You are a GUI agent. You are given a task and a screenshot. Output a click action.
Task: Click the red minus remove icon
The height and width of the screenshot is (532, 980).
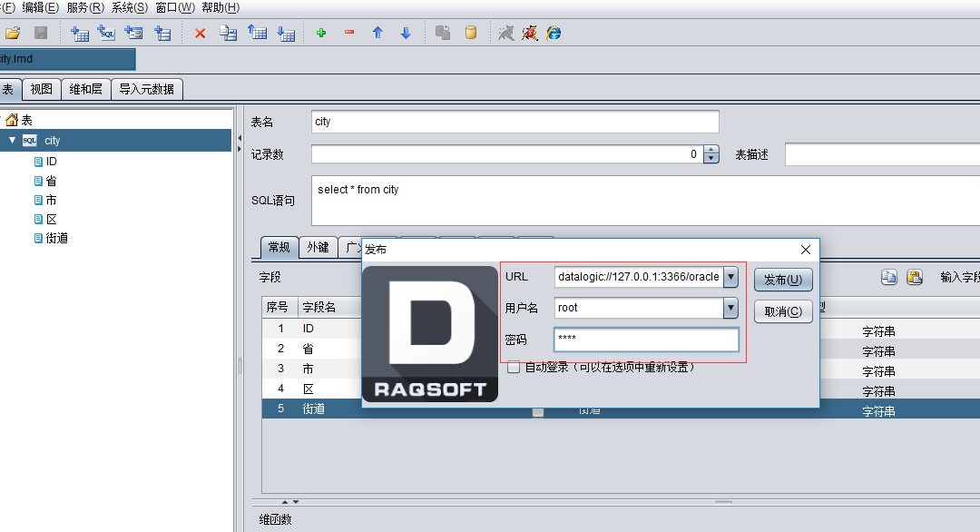(x=349, y=34)
